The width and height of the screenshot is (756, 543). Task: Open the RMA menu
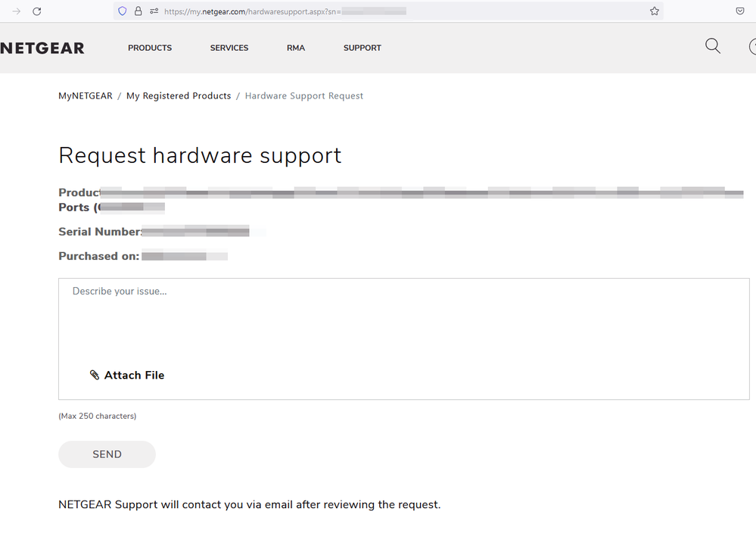(x=295, y=48)
